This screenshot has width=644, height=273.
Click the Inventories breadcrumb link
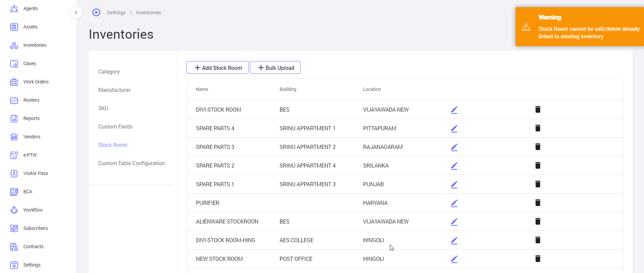(148, 13)
